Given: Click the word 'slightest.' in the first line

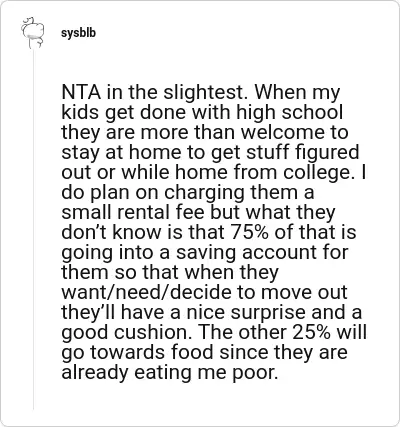Looking at the screenshot, I should click(x=206, y=93).
